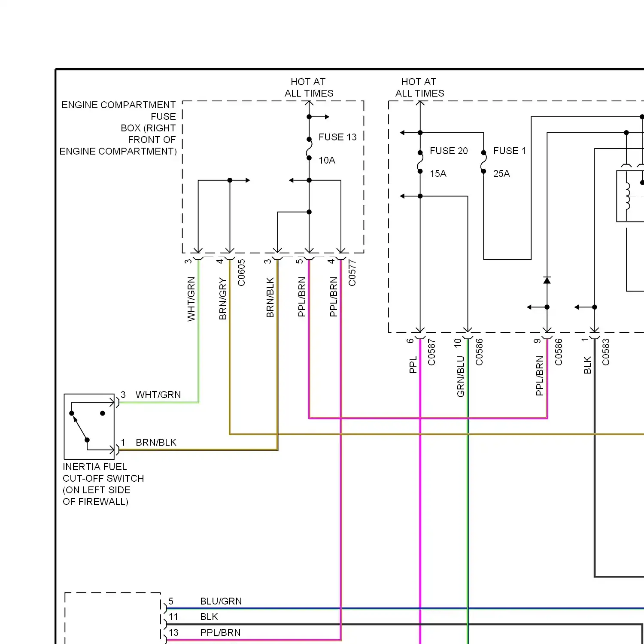Click the relay coil symbol at right edge
Screen dimensions: 644x644
(x=627, y=196)
